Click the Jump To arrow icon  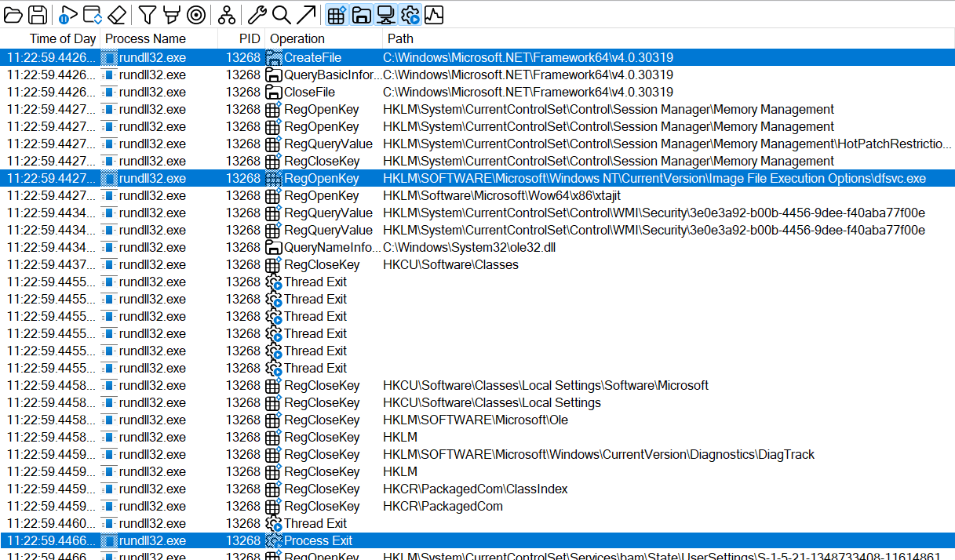pyautogui.click(x=306, y=14)
